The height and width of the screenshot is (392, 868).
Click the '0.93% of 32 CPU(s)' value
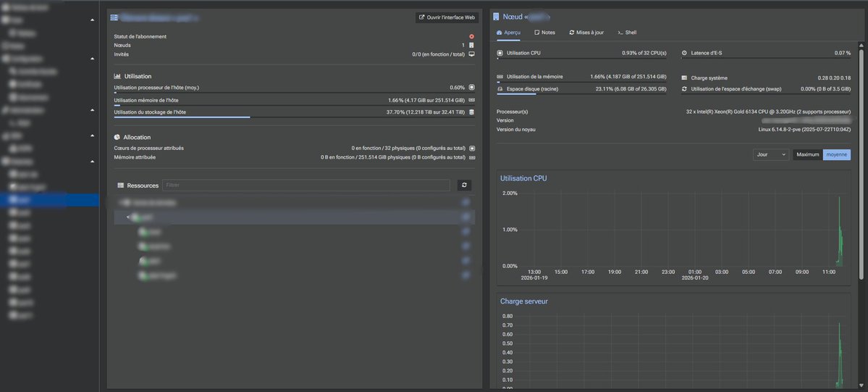pos(644,53)
